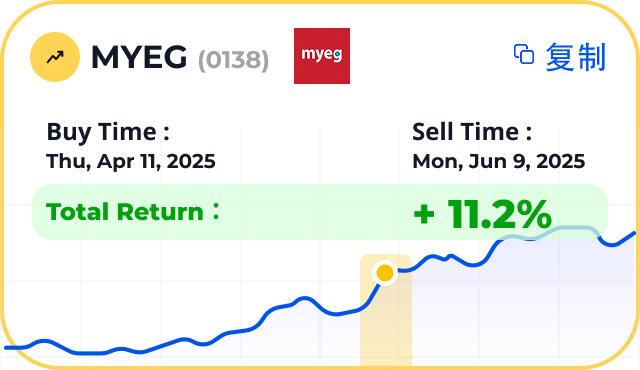This screenshot has width=640, height=370.
Task: Click the plus sign before 11.2%
Action: tap(424, 215)
